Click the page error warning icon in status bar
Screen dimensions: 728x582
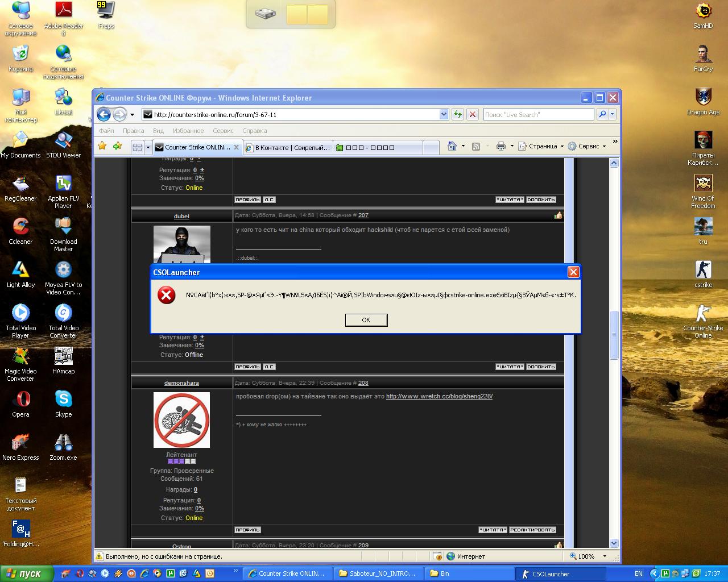point(100,556)
